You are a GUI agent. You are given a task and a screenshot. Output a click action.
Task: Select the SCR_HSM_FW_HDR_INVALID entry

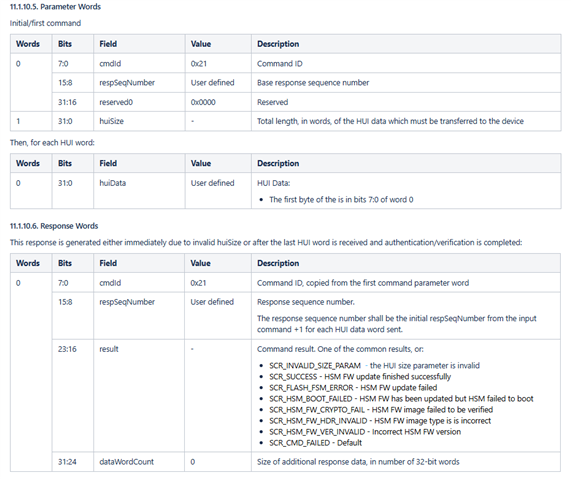tap(380, 421)
